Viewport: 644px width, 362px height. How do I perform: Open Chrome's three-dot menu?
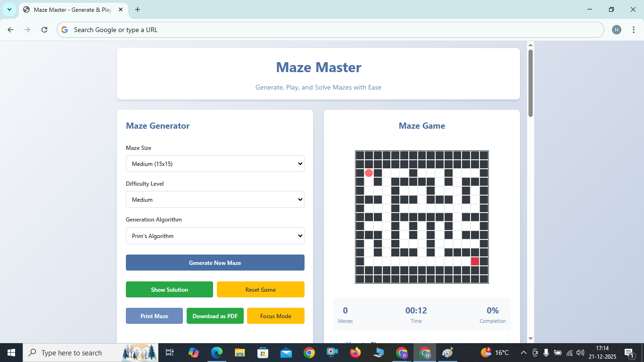(x=634, y=29)
